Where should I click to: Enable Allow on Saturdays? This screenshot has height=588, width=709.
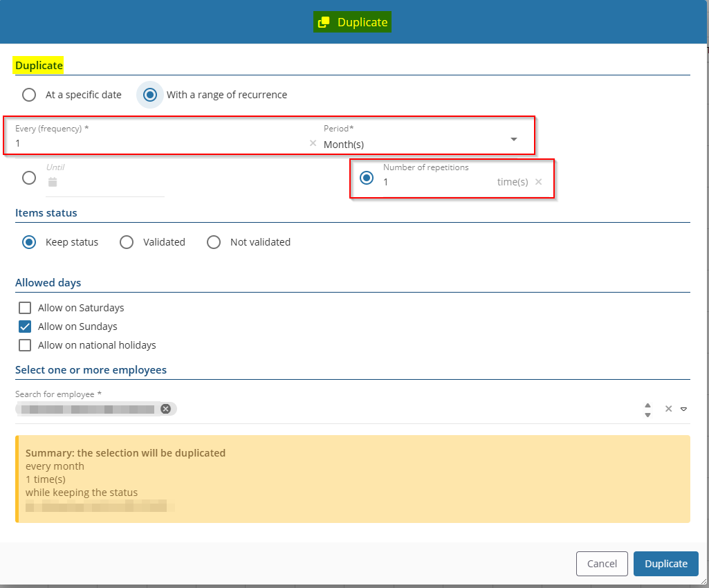click(26, 308)
